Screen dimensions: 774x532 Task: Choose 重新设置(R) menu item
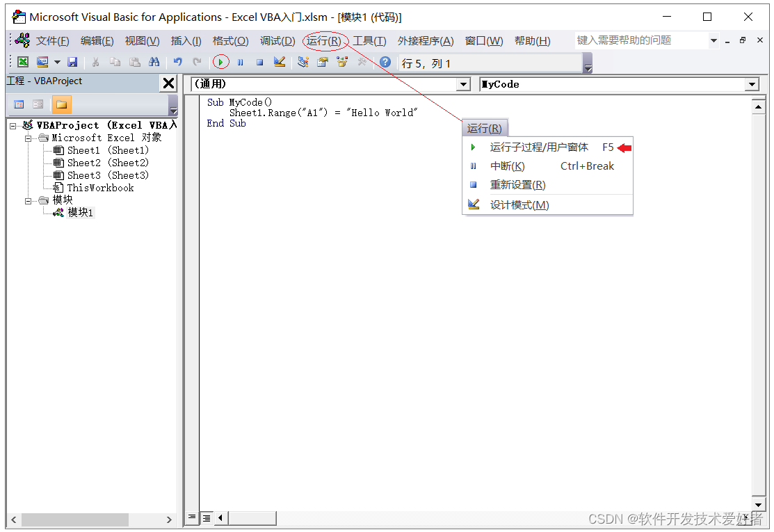point(547,185)
